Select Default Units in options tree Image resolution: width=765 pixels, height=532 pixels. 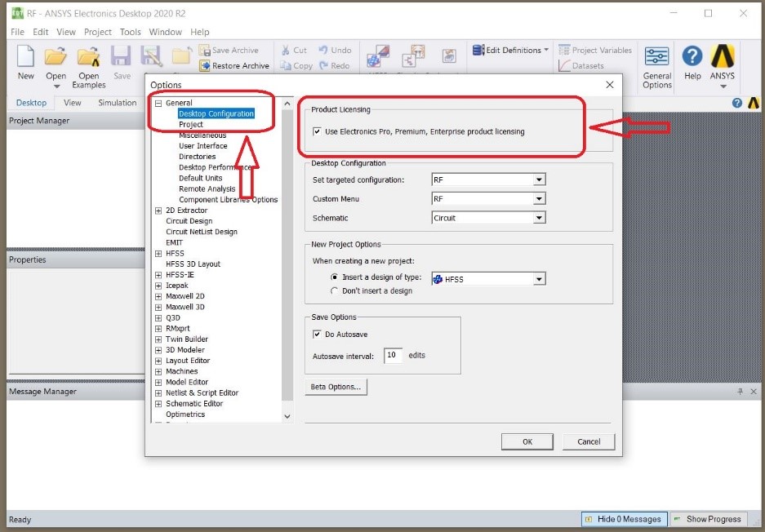point(201,178)
